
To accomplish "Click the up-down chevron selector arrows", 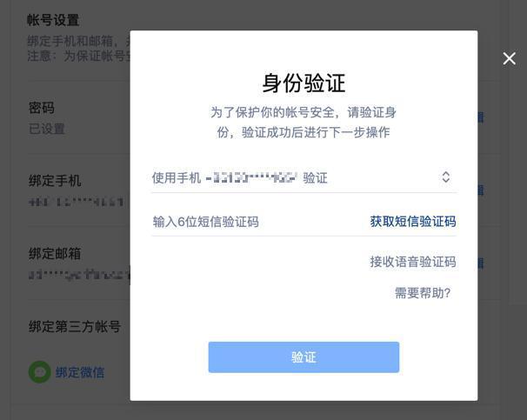I will coord(445,177).
